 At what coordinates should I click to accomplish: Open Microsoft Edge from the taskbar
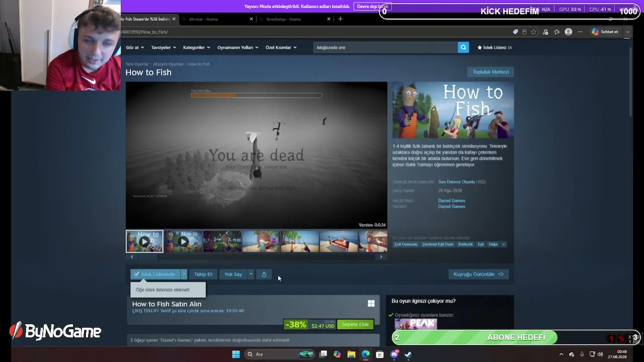click(366, 354)
